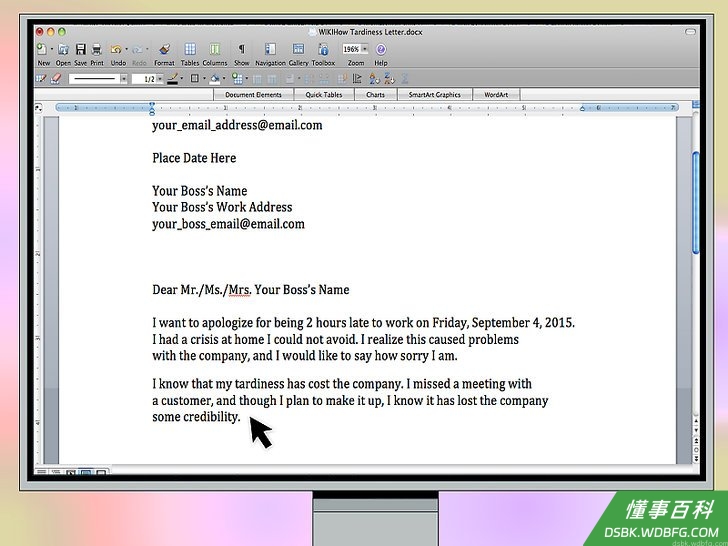Click the vertical scrollbar thumb
This screenshot has width=728, height=546.
point(696,202)
